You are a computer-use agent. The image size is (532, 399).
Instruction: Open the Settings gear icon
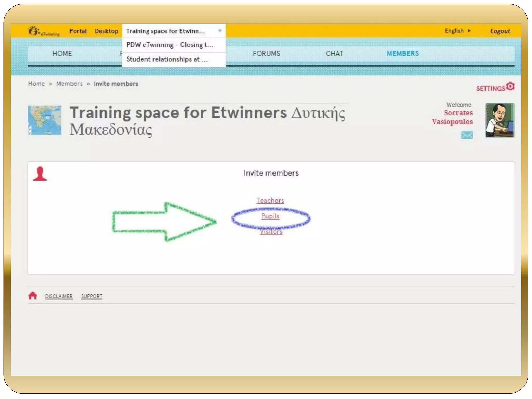click(510, 86)
